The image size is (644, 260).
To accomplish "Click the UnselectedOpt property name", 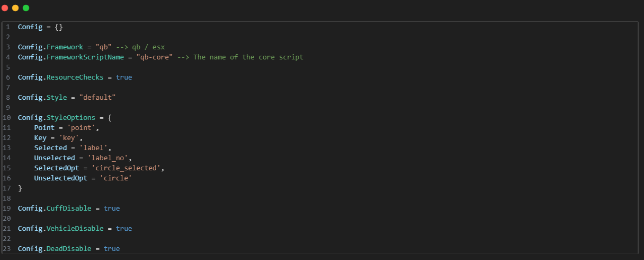I will click(x=61, y=178).
